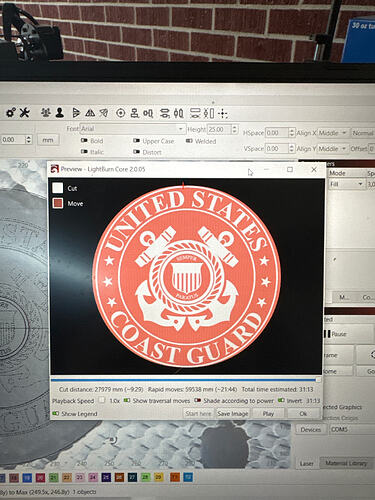Click the LightBurn logo in Preview title bar
This screenshot has width=375, height=500.
(55, 169)
